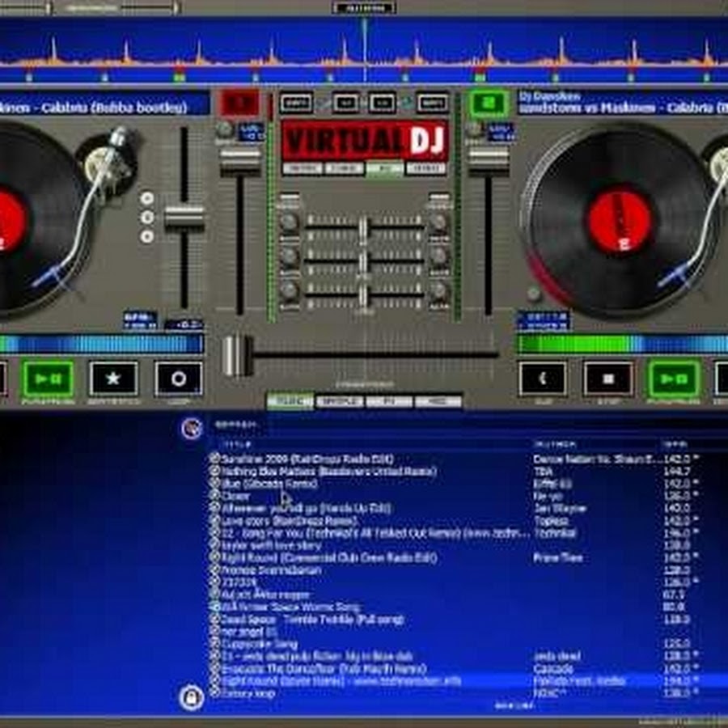Toggle the red indicator button on left deck

point(239,104)
